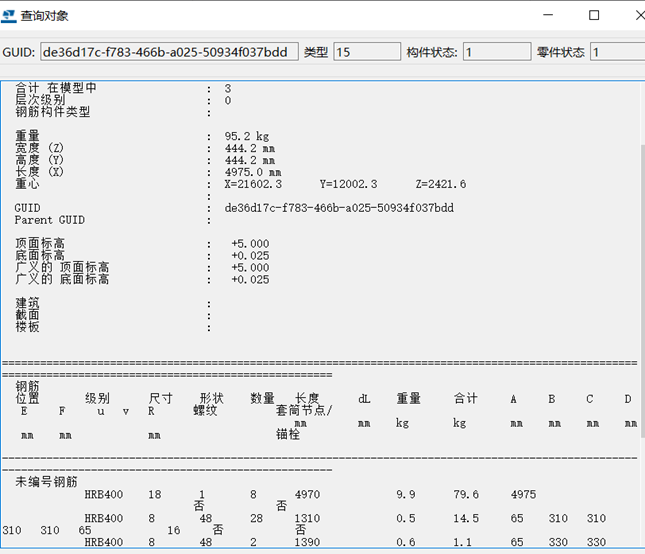Minimize the 查询对象 window

pos(548,15)
